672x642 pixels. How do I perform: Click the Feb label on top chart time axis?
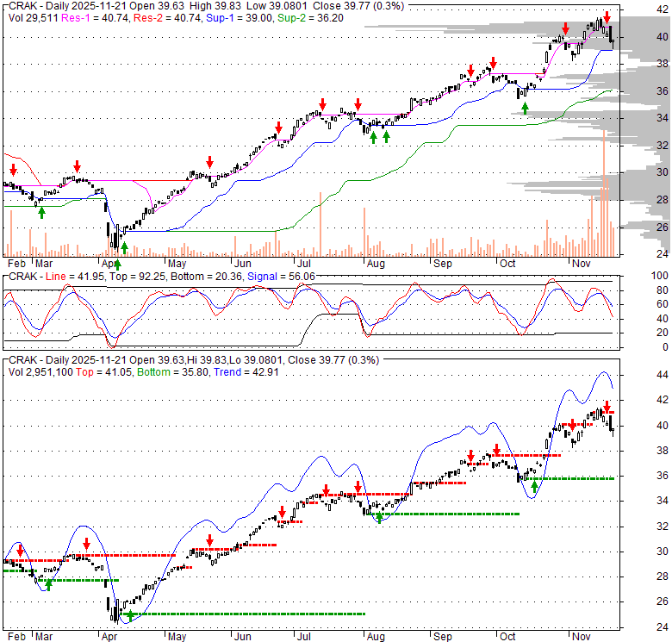pyautogui.click(x=16, y=264)
